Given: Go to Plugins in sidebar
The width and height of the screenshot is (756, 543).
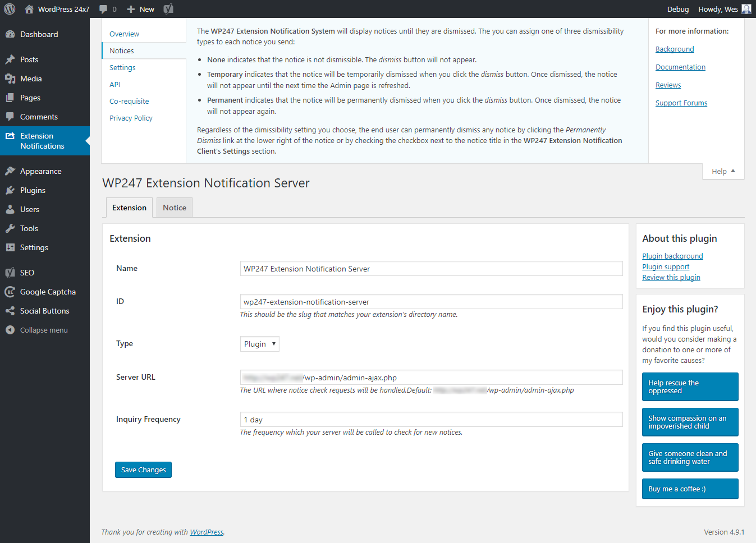Looking at the screenshot, I should 45,190.
